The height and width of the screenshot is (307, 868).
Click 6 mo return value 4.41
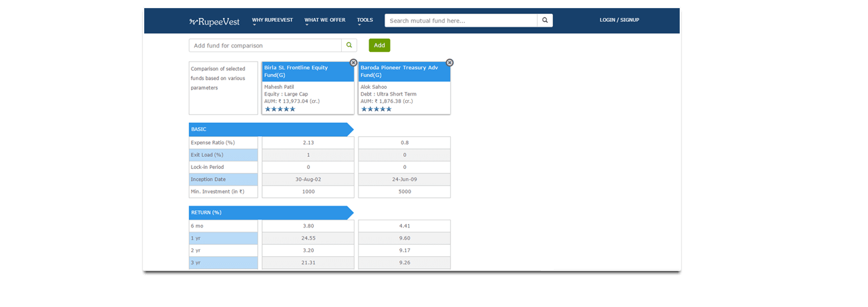click(x=405, y=226)
